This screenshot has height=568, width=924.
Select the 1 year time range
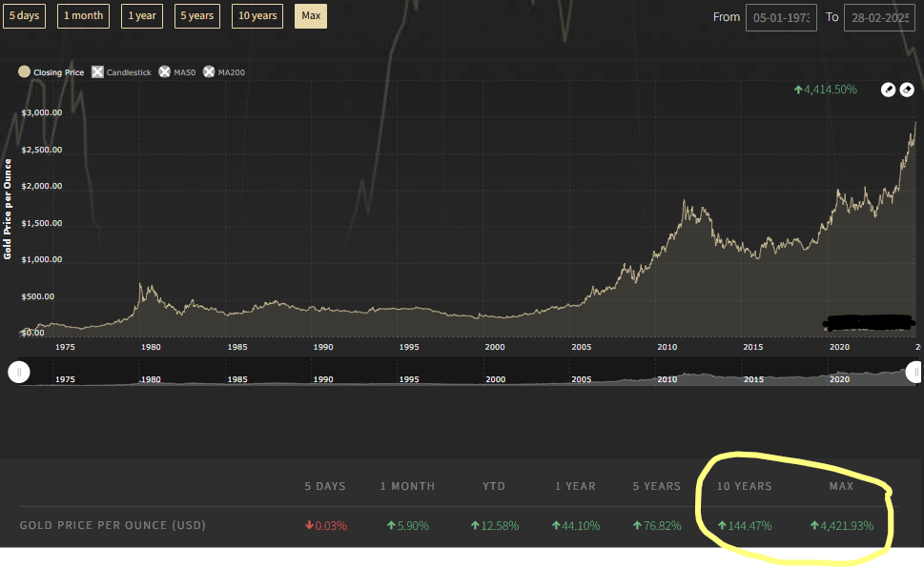point(142,16)
